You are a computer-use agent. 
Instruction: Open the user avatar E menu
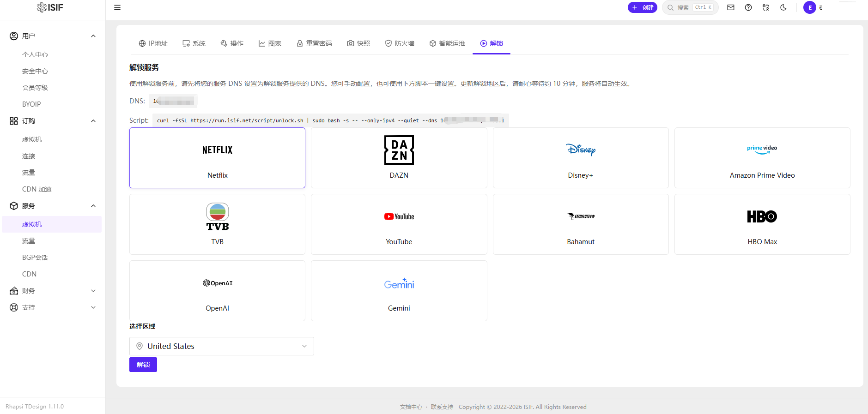[810, 7]
